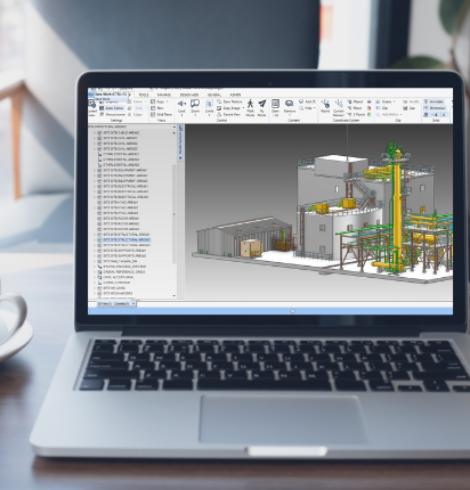Click the World coordinate system icon
Screen dimensions: 470x490
[325, 104]
